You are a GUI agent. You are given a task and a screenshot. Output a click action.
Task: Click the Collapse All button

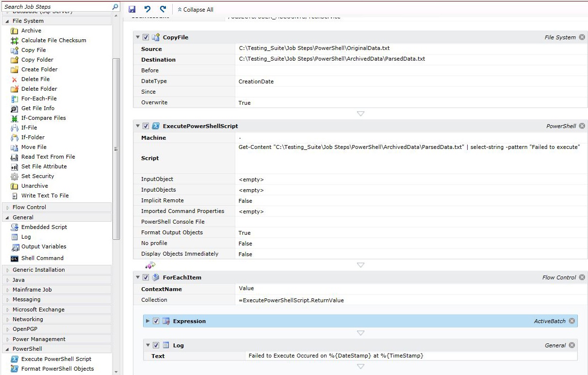click(195, 10)
